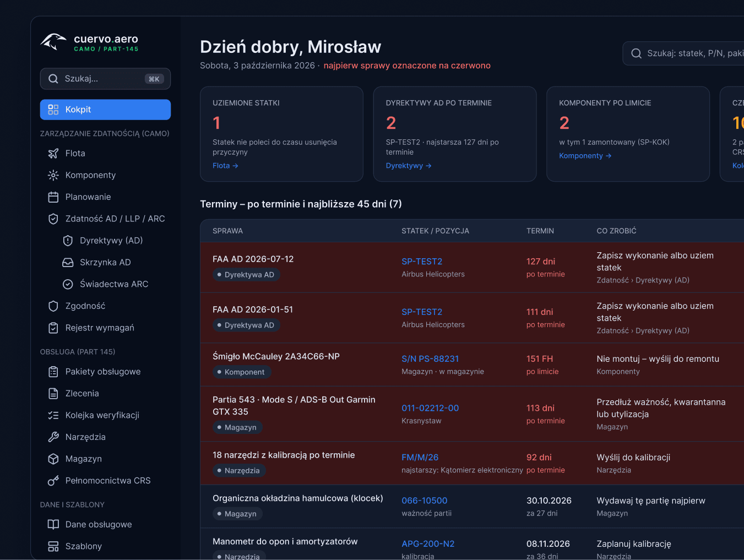Screen dimensions: 744x560
Task: Open the Szablony sidebar item
Action: 105,546
